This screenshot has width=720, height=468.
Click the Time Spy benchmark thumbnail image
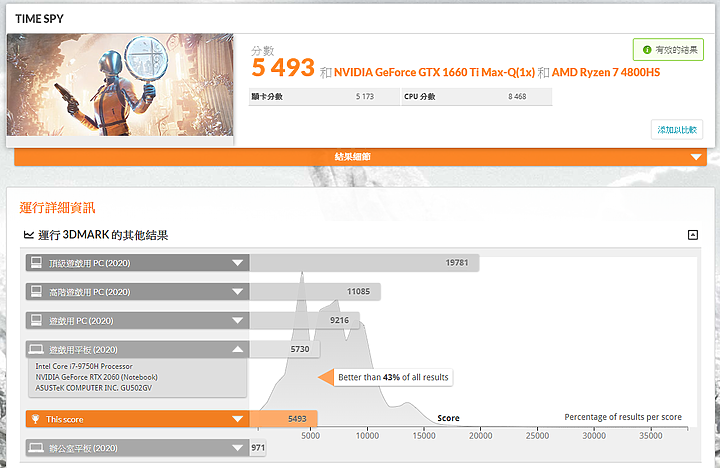click(x=120, y=85)
